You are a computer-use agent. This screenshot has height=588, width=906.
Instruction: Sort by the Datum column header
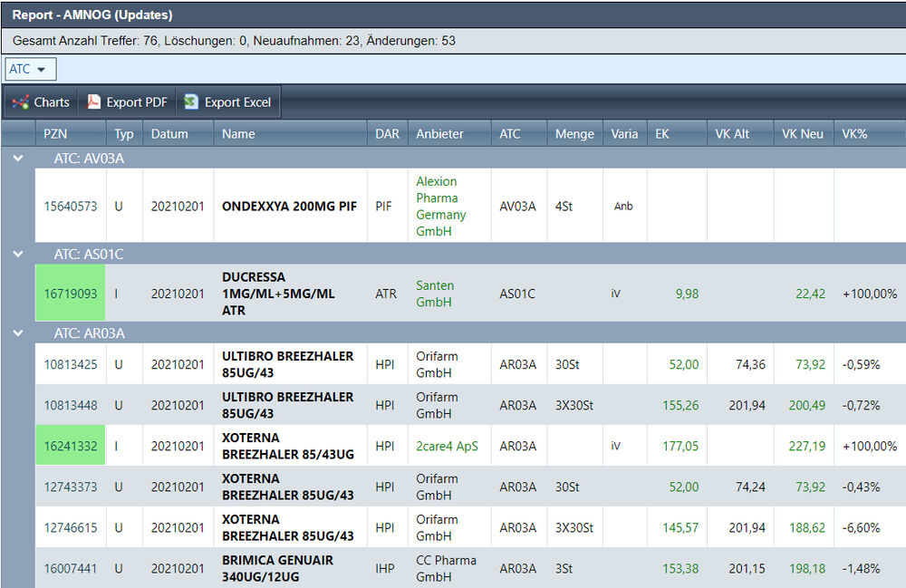(178, 134)
